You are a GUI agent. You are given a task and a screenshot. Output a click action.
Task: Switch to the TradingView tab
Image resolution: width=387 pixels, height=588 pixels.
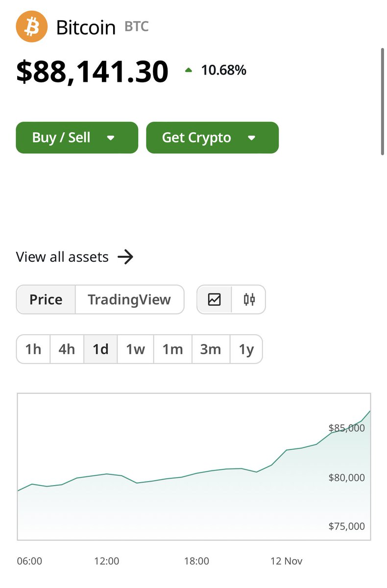point(129,299)
